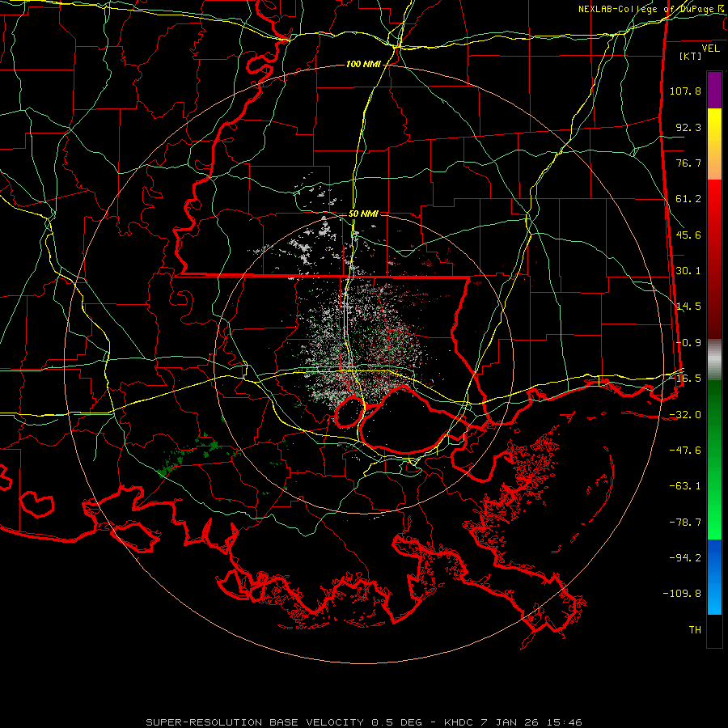The height and width of the screenshot is (728, 728).
Task: Click the 50 NMI range ring label
Action: click(363, 214)
